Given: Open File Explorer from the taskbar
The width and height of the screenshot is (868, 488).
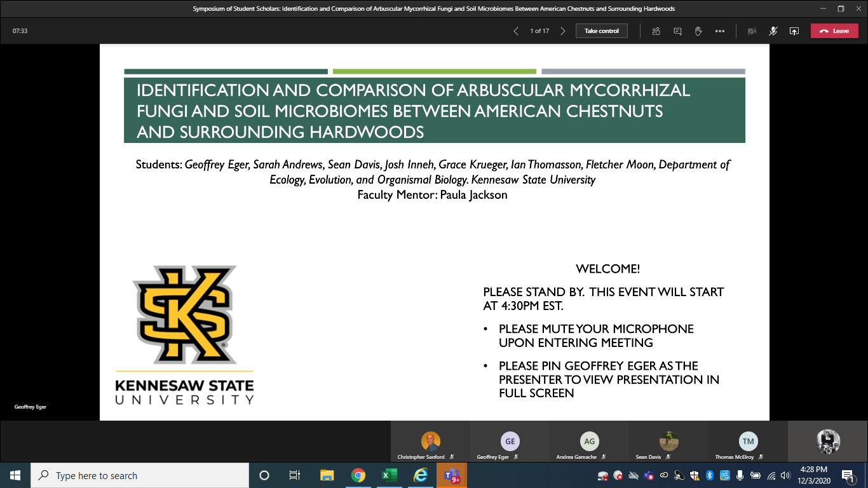Looking at the screenshot, I should [327, 475].
